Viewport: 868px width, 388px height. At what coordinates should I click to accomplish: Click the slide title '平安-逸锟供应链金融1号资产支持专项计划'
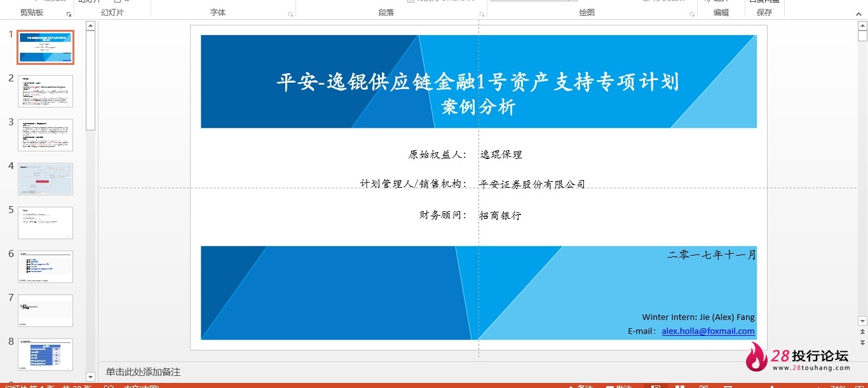[478, 82]
